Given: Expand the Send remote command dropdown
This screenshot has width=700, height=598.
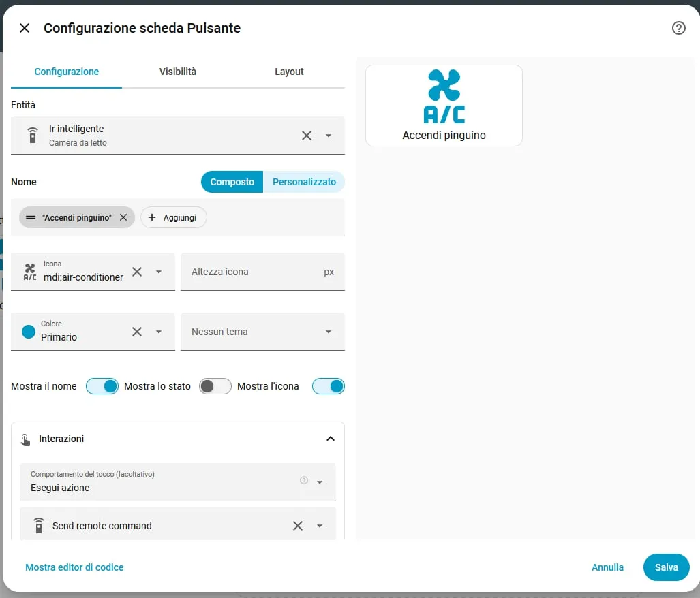Looking at the screenshot, I should [320, 526].
